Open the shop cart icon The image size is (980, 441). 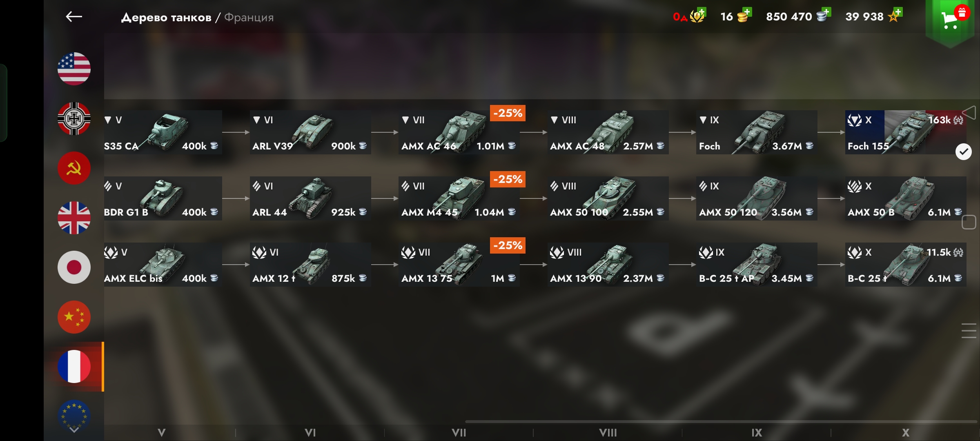950,20
